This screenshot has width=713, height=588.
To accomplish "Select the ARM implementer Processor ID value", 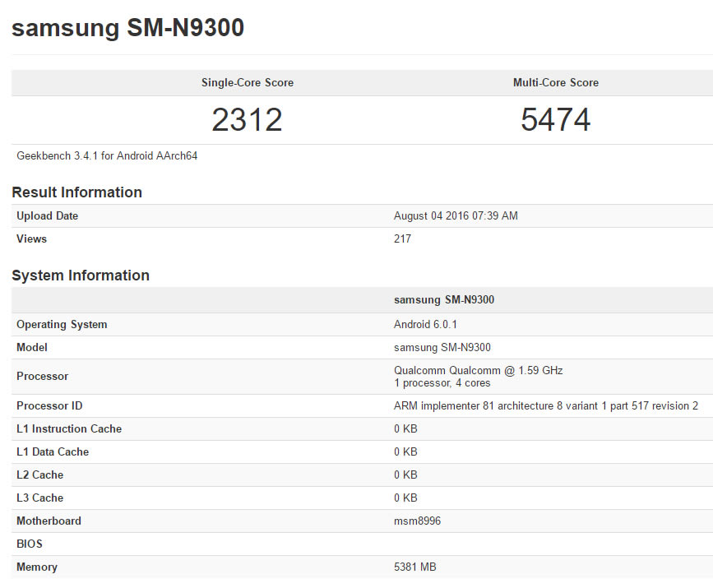I will click(x=545, y=406).
